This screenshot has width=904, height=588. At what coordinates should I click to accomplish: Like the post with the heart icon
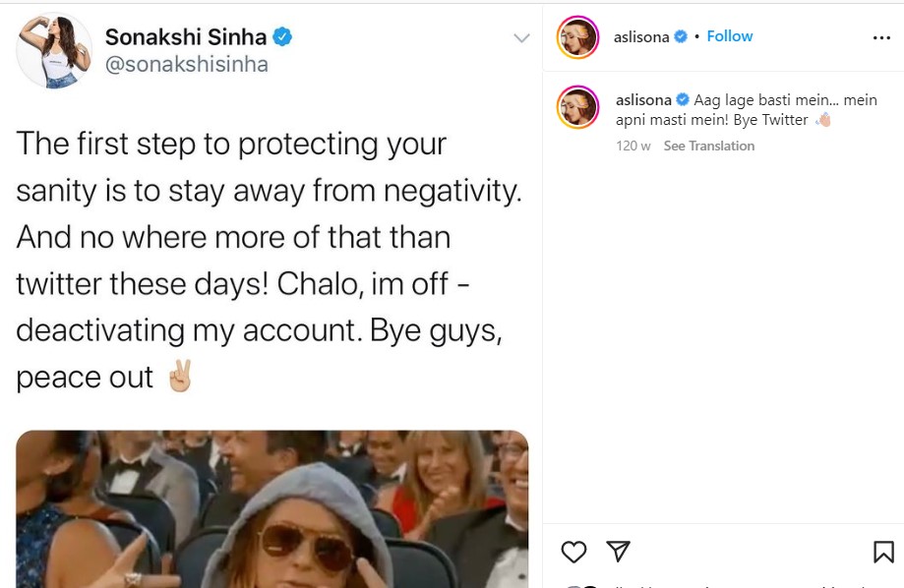click(573, 552)
